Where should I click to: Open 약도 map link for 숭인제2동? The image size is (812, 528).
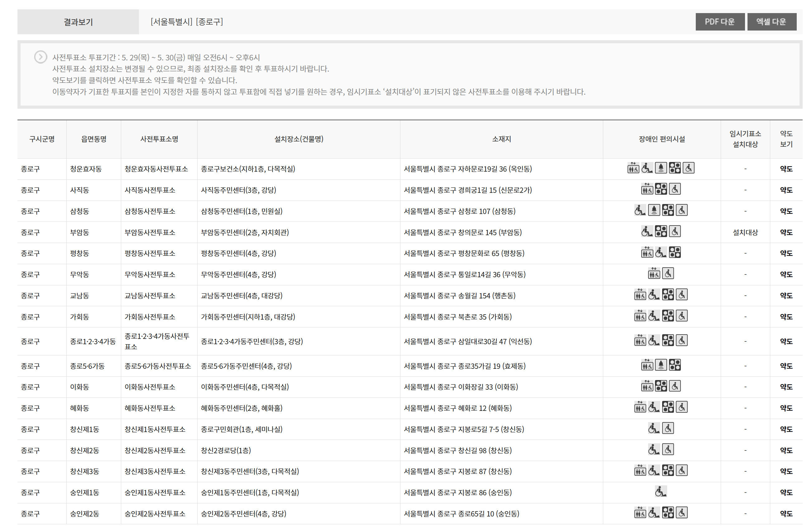pyautogui.click(x=786, y=514)
